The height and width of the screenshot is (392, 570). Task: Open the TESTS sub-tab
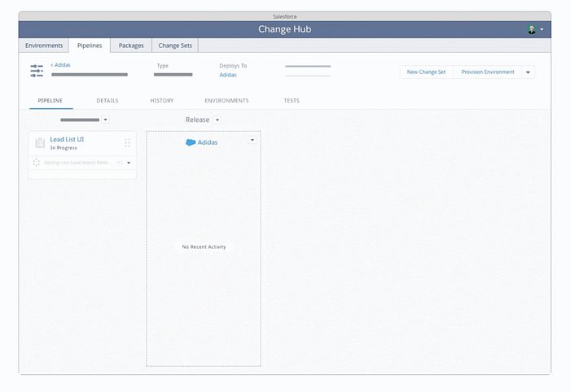click(x=292, y=101)
